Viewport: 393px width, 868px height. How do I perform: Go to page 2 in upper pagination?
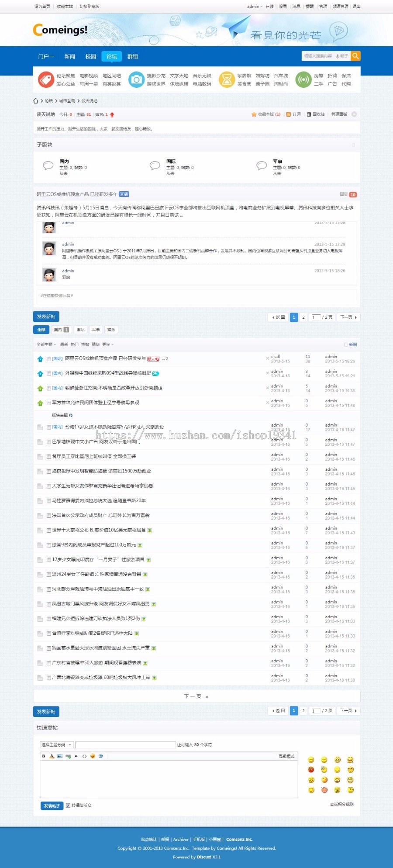[x=303, y=317]
